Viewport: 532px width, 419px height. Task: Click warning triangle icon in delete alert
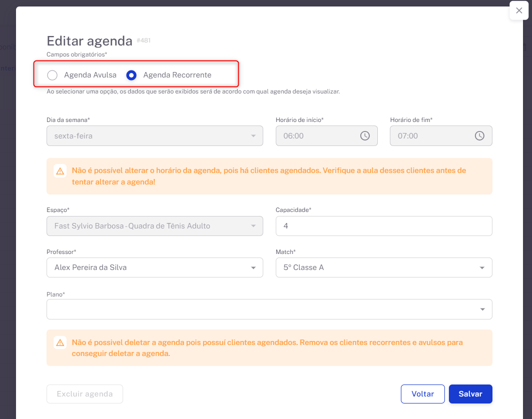click(x=60, y=343)
